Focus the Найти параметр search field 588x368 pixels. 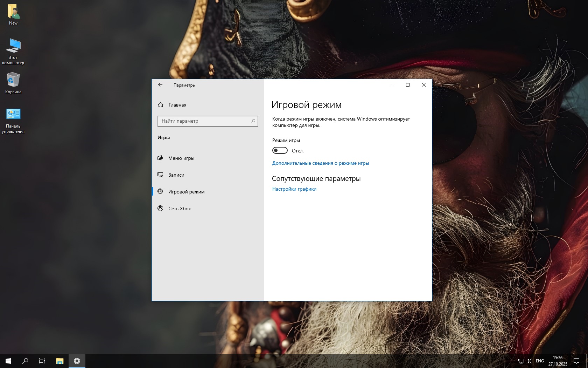coord(204,121)
